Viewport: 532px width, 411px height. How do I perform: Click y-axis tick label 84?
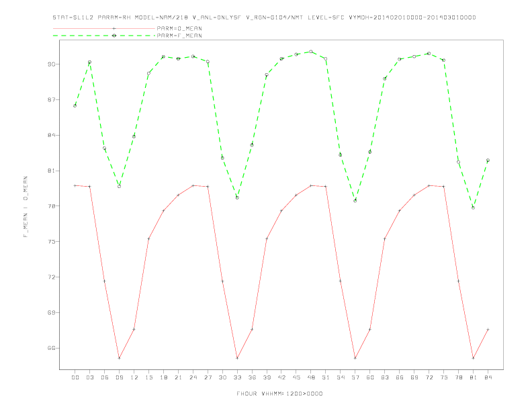(x=52, y=135)
